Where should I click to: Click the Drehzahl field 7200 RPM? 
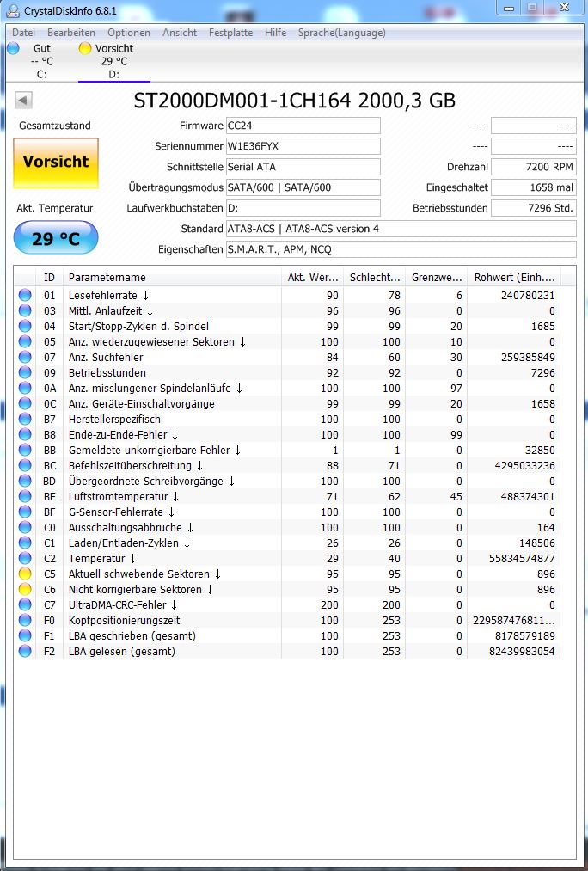(x=534, y=167)
